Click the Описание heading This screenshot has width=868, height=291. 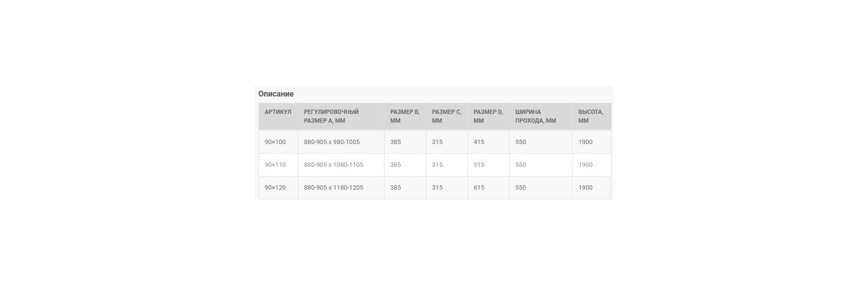point(276,94)
